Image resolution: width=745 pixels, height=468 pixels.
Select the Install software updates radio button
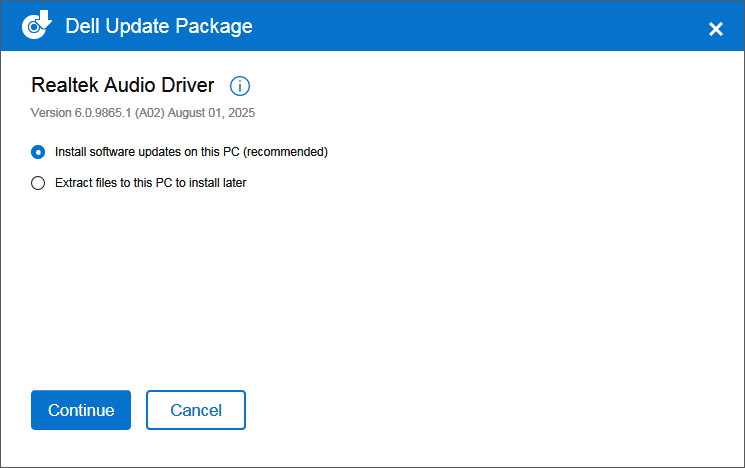point(38,152)
